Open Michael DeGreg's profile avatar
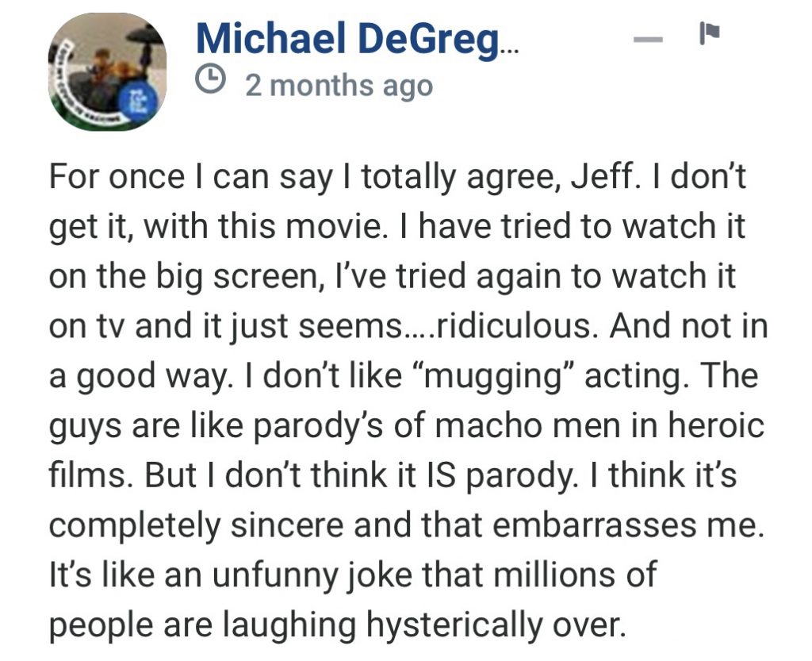 click(x=108, y=71)
